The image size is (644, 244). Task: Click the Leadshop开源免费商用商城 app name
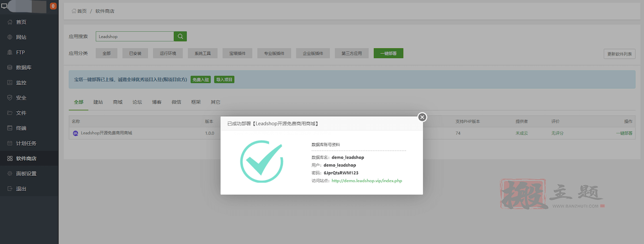106,133
